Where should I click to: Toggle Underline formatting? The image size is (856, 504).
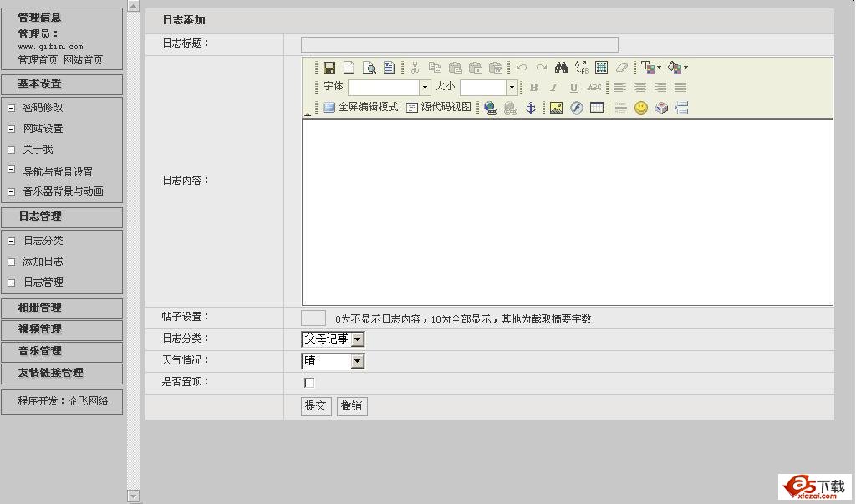click(x=573, y=88)
